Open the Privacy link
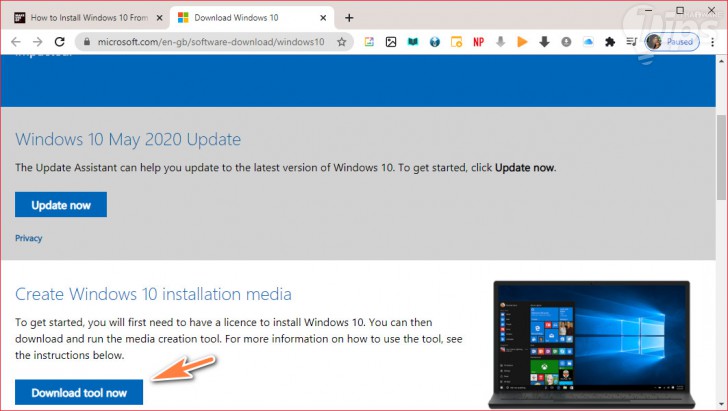This screenshot has width=728, height=411. 28,238
